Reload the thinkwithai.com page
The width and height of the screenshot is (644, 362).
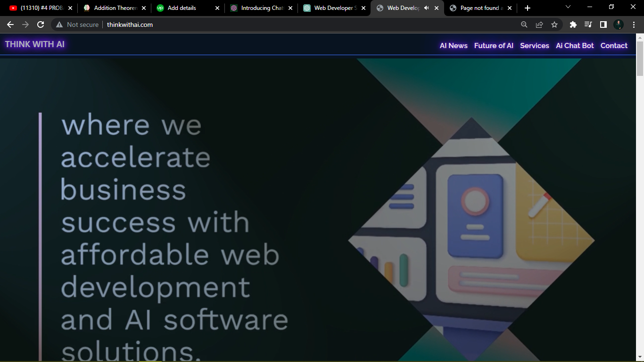coord(41,25)
